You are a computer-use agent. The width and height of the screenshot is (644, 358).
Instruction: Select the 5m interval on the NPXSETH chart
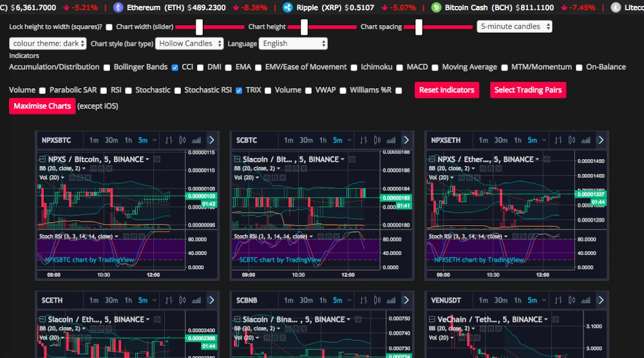pos(533,140)
